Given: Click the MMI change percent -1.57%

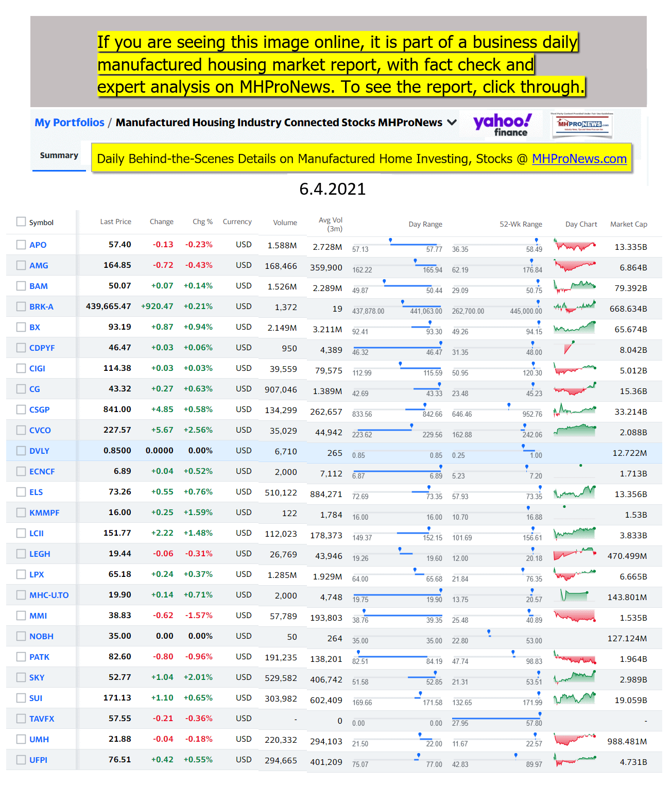Looking at the screenshot, I should pos(199,616).
